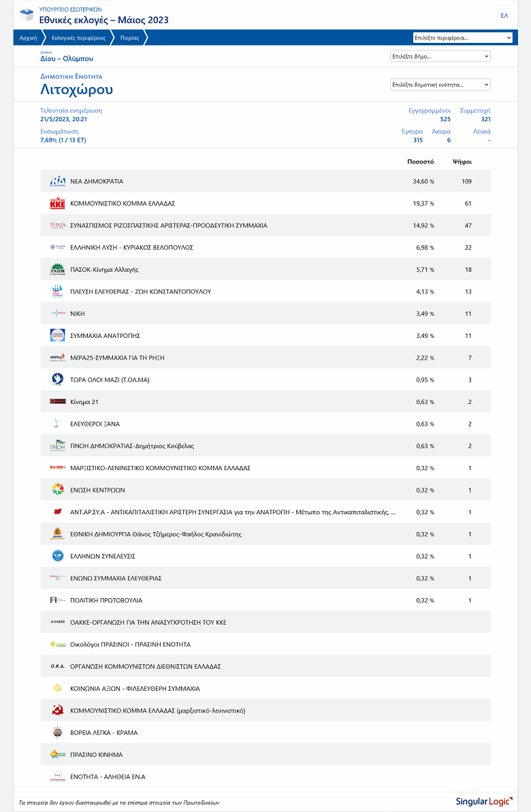Click the ballot box icon in header
531x812 pixels.
pyautogui.click(x=27, y=15)
